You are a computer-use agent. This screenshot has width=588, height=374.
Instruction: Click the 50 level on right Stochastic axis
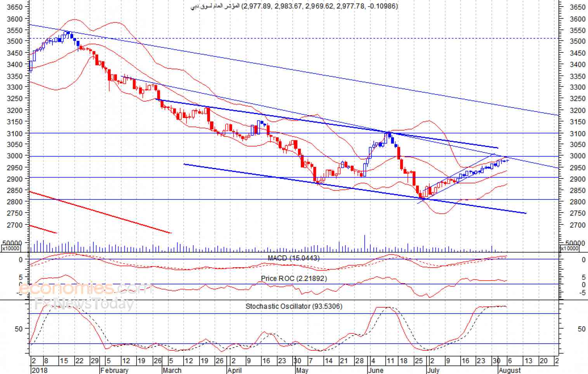(581, 329)
